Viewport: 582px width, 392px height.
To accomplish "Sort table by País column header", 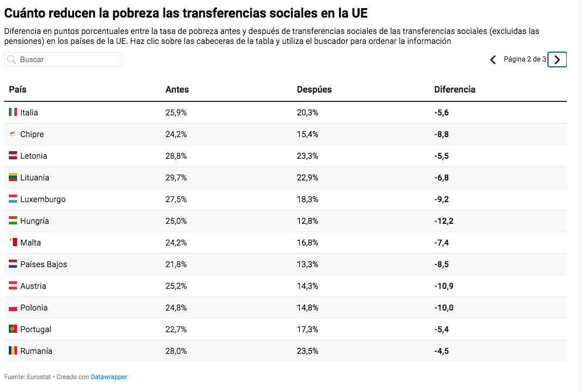I will click(x=18, y=90).
